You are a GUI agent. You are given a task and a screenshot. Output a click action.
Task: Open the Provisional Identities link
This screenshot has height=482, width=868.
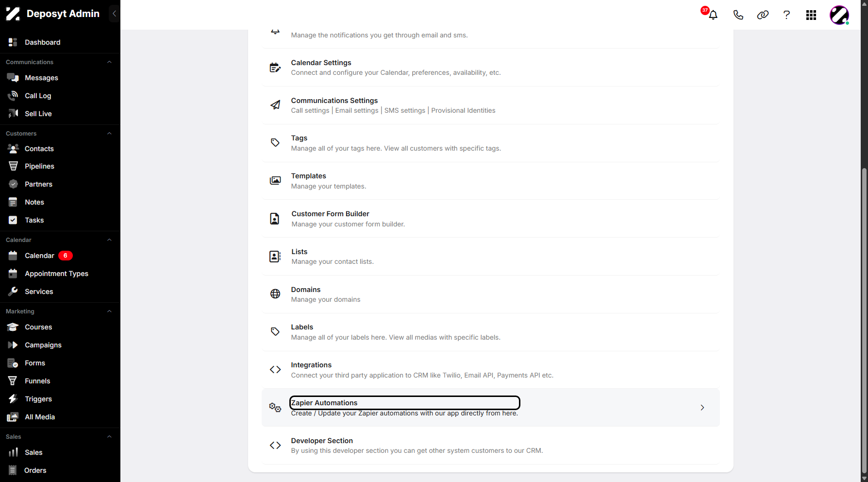click(463, 111)
